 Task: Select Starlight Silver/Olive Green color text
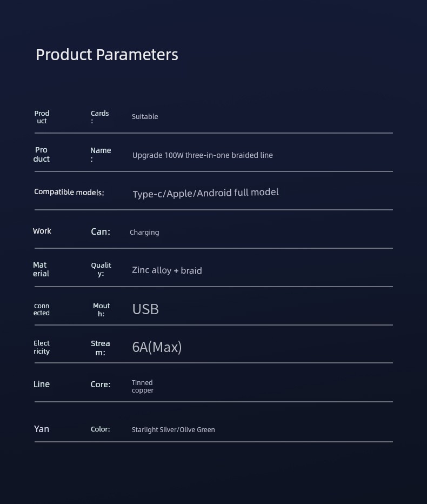pyautogui.click(x=173, y=430)
